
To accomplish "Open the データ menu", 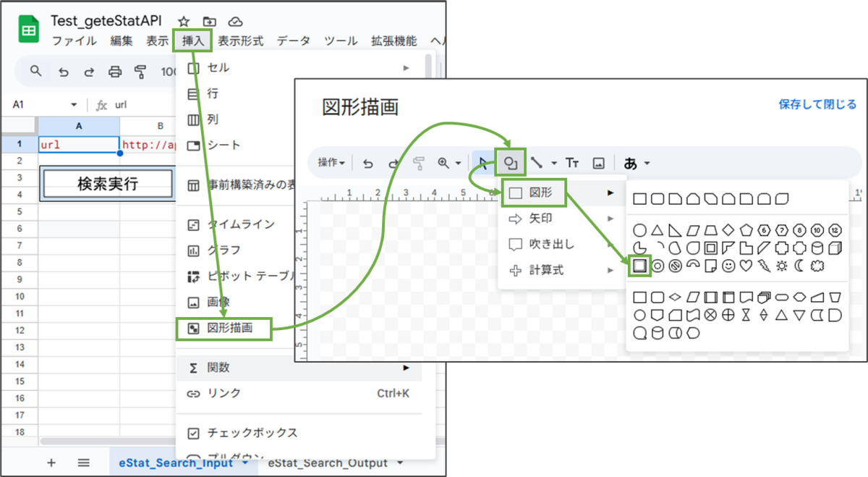I will click(294, 41).
